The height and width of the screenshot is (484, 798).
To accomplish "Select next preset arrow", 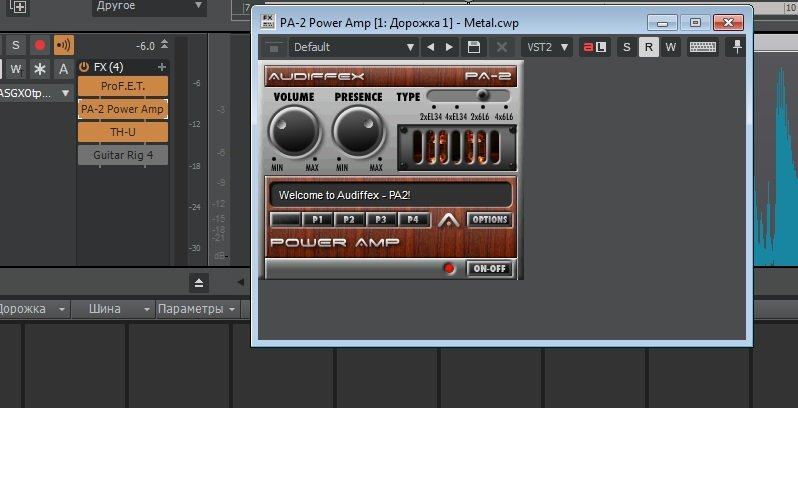I will coord(450,47).
